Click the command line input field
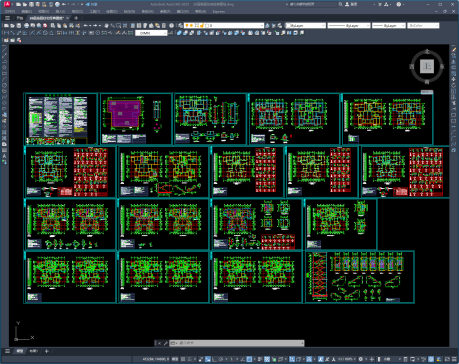The height and width of the screenshot is (364, 459). (237, 343)
